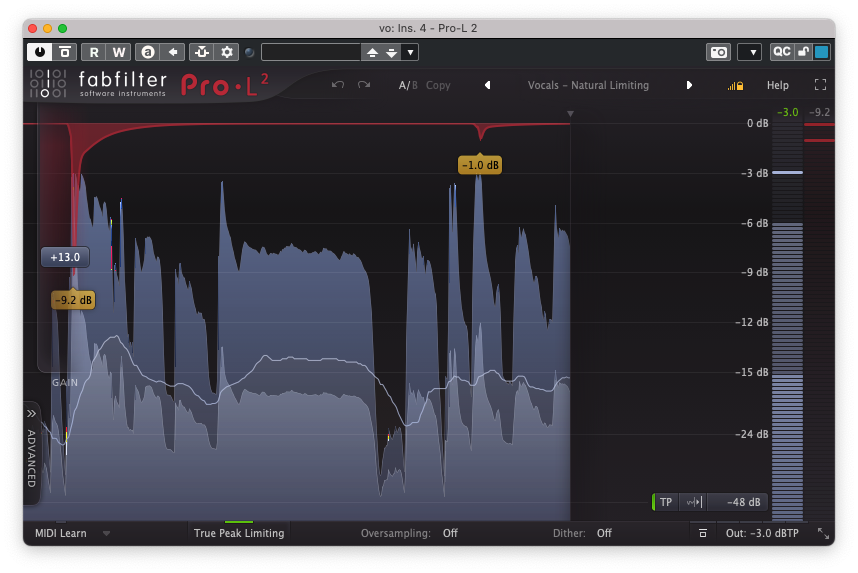This screenshot has width=858, height=573.
Task: Click the ADVANCED vertical label
Action: point(31,459)
